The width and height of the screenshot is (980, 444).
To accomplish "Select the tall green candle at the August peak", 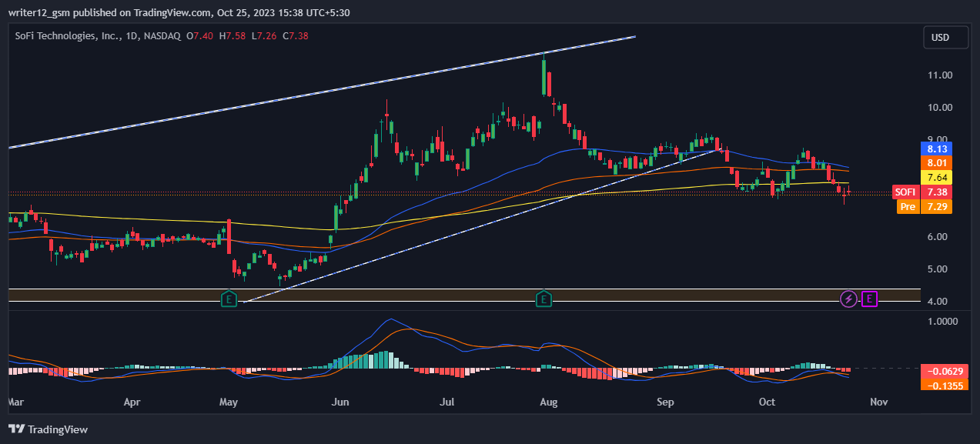I will tap(544, 75).
